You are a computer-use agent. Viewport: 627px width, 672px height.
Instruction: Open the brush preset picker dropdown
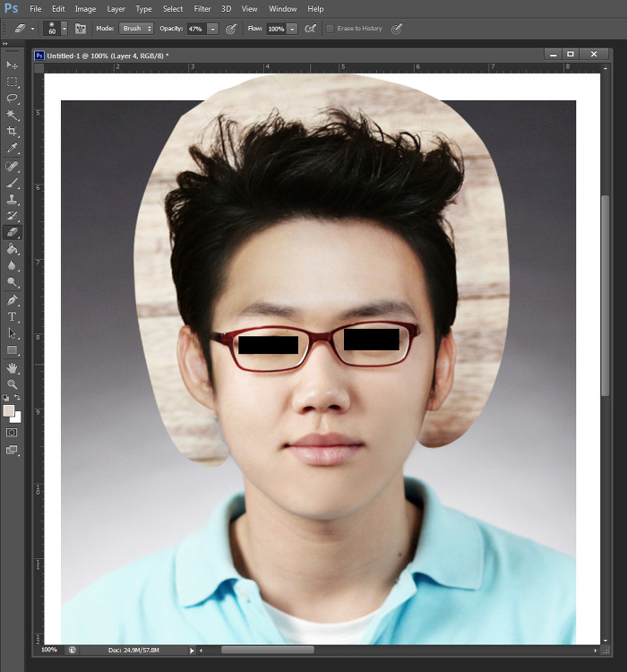pos(64,29)
